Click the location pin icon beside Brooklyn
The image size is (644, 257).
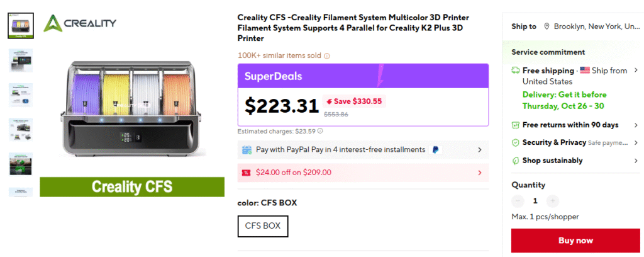547,26
